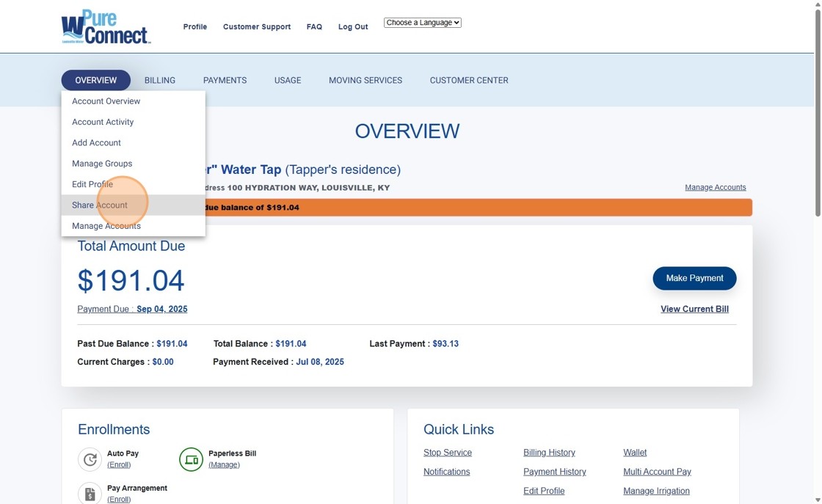Click the Manage Accounts link at right

coord(715,187)
